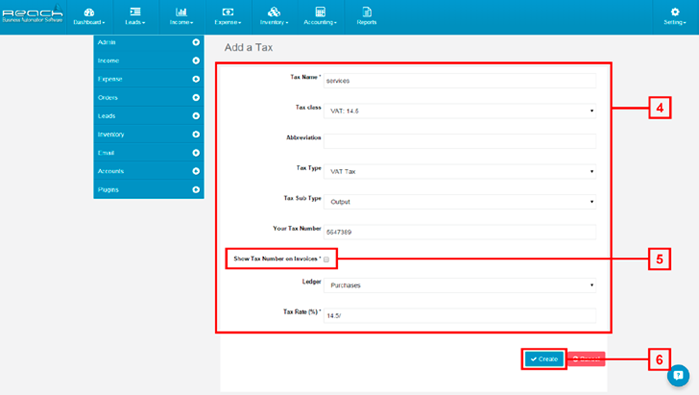
Task: Click the Create button
Action: (x=544, y=359)
